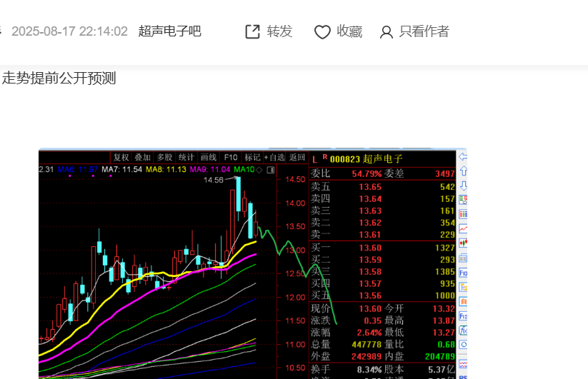Screen dimensions: 588x379
Task: Click the red-green quote list icon in side strip
Action: [x=463, y=200]
